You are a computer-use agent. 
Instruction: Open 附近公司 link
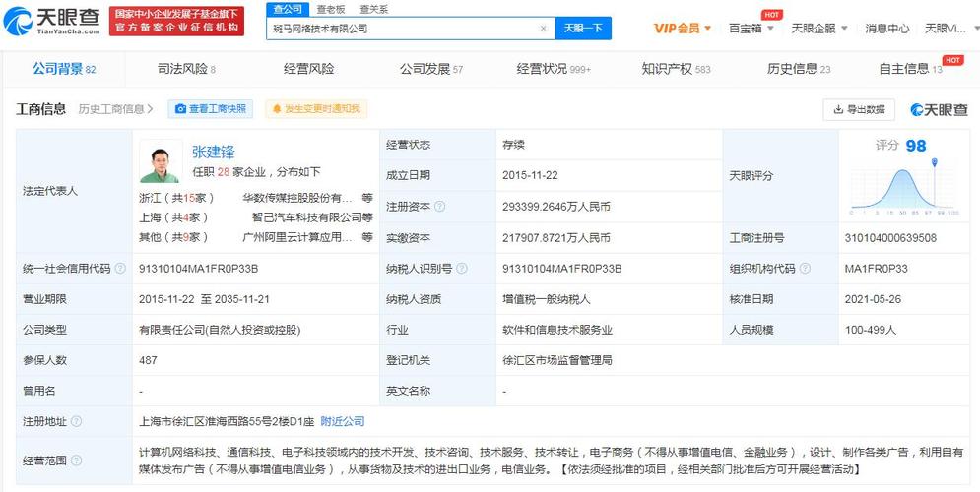[x=343, y=421]
